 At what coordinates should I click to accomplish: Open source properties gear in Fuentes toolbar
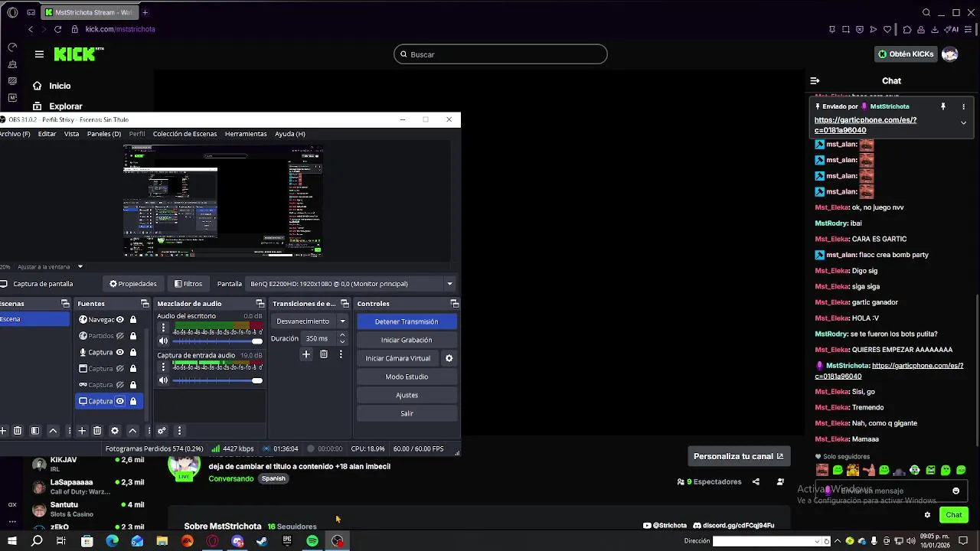(x=115, y=431)
